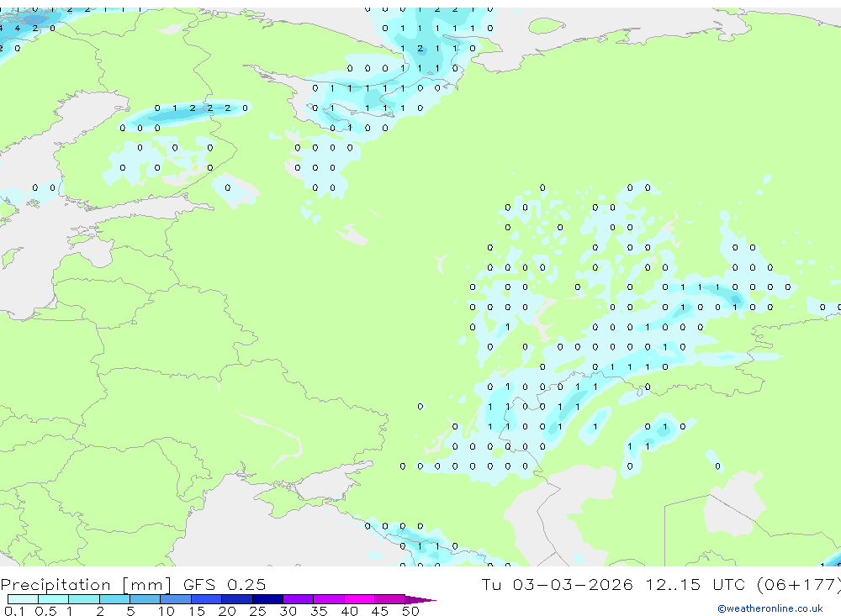
Task: Click the legend label "40"
Action: coord(349,611)
